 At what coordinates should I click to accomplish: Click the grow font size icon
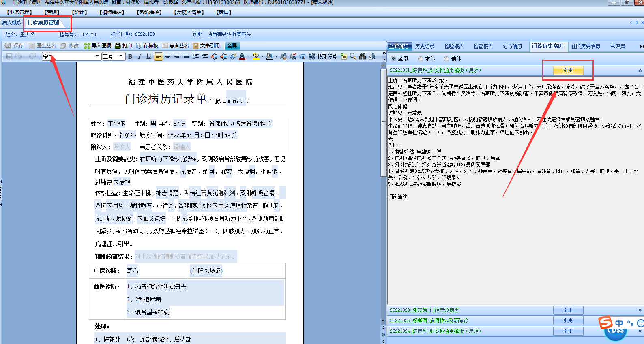point(283,56)
